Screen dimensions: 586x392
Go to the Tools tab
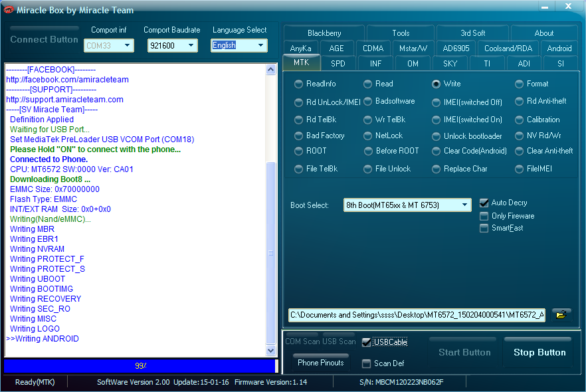[x=401, y=33]
